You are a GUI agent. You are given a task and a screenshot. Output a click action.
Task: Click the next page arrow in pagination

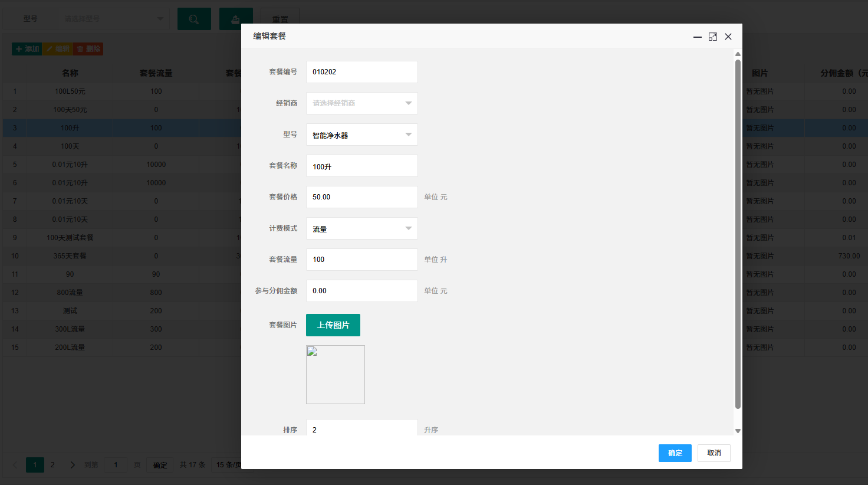(73, 465)
